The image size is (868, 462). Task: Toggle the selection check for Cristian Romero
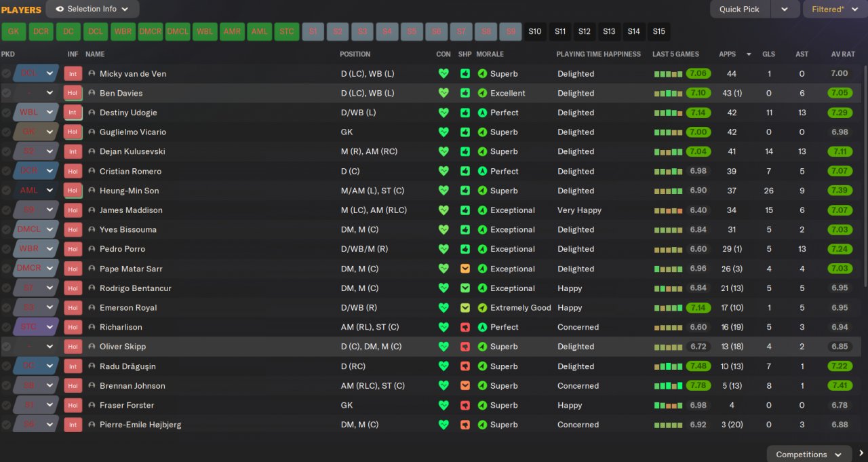click(6, 171)
